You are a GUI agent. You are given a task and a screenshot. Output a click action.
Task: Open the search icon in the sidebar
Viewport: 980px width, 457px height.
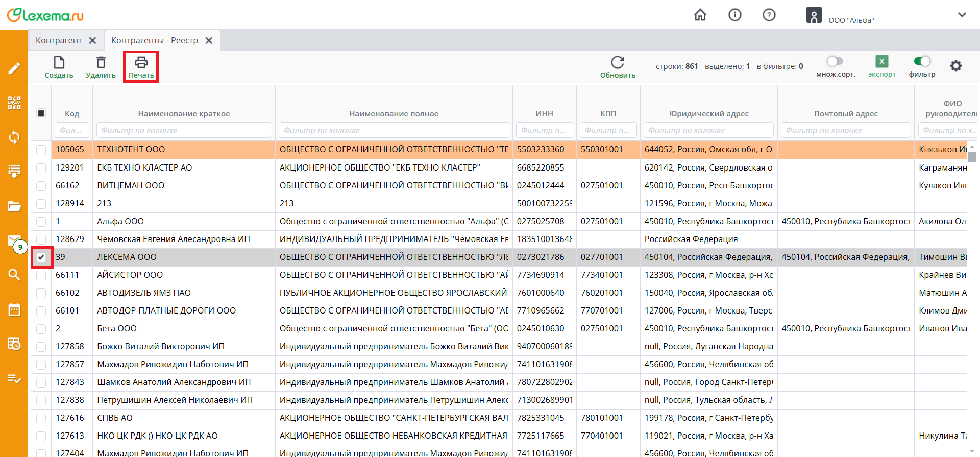point(14,275)
